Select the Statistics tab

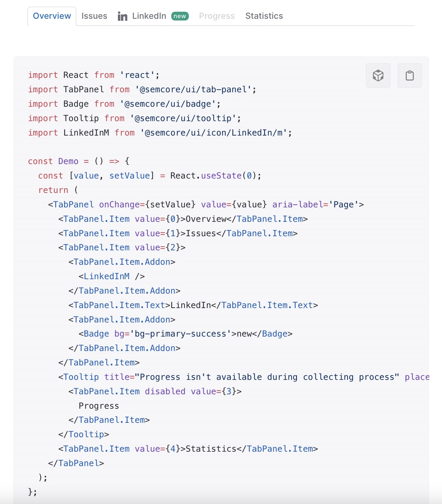point(264,16)
